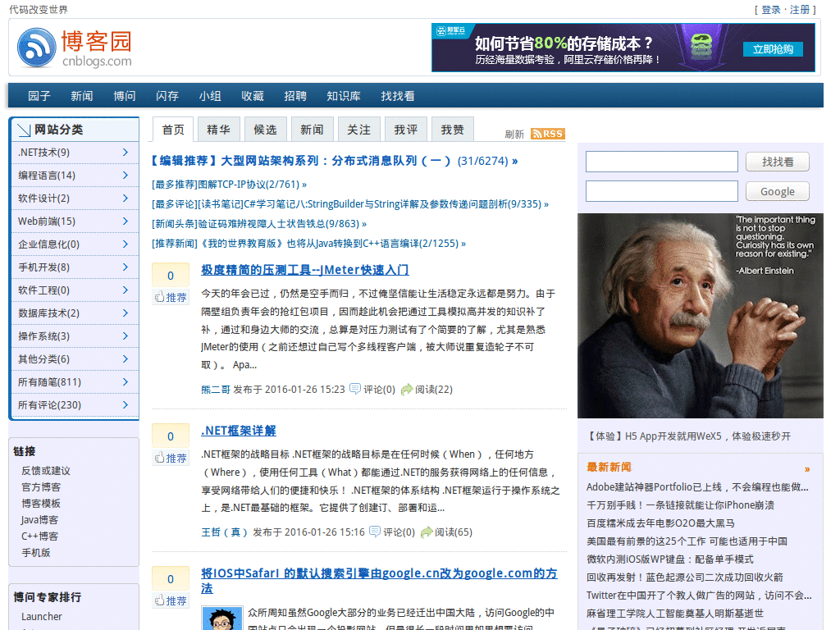This screenshot has height=630, width=840.
Task: Click the 立即抢购 button in banner ad
Action: click(773, 49)
